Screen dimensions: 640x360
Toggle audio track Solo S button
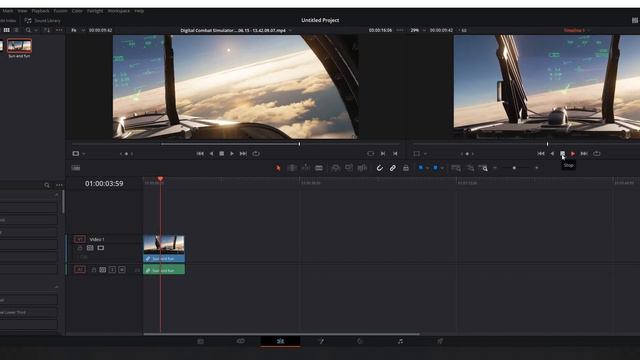point(112,270)
